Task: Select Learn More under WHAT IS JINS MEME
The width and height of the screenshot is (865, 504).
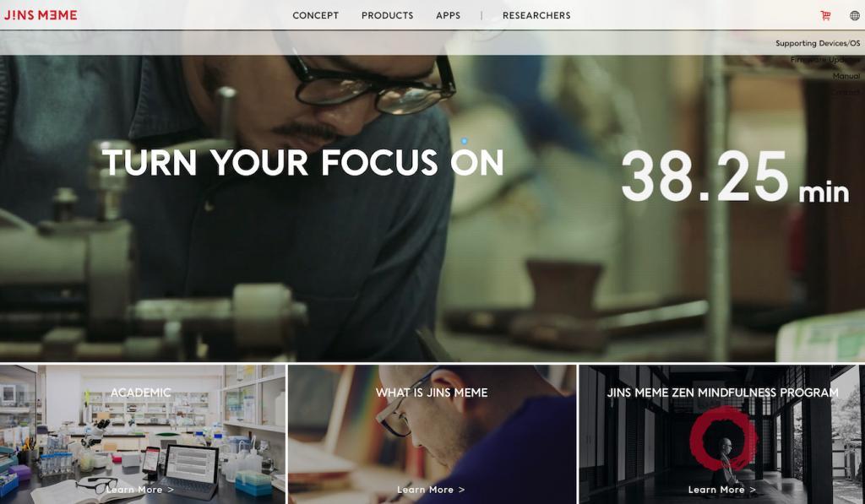Action: [x=431, y=490]
